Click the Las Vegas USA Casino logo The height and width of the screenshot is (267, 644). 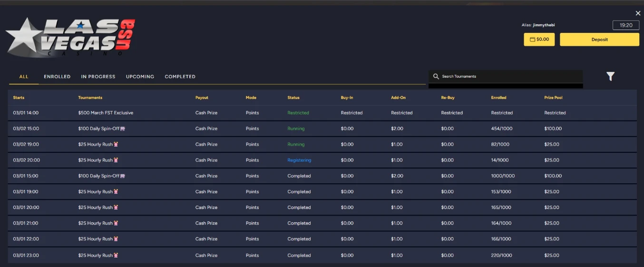[70, 37]
